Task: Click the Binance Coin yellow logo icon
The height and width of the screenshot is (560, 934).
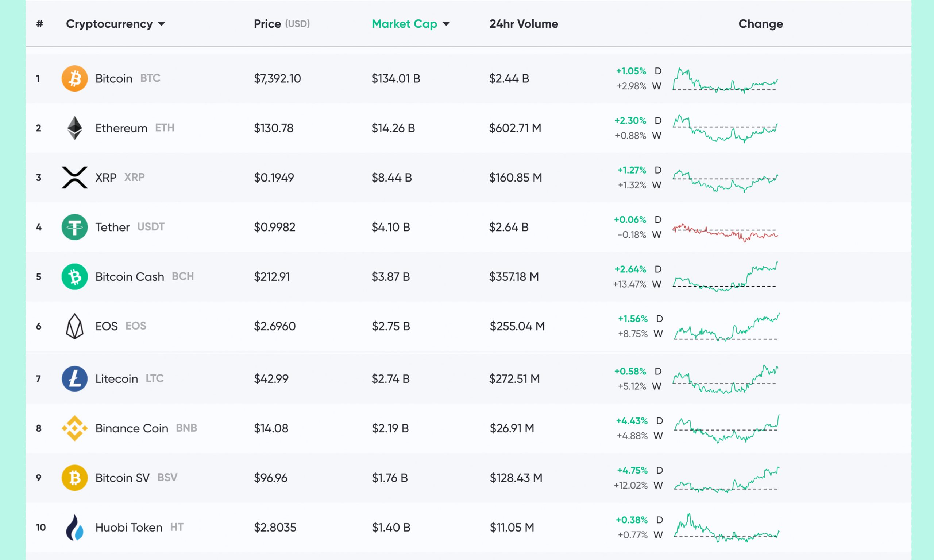Action: click(74, 428)
